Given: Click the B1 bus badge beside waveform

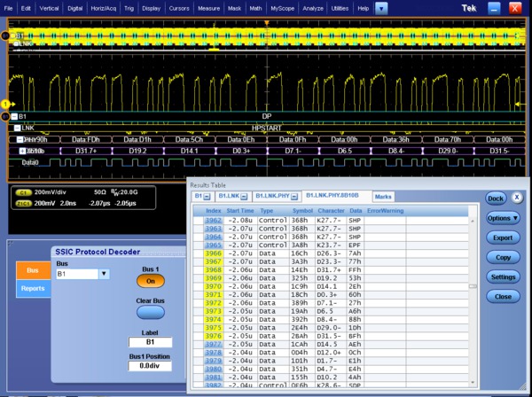Looking at the screenshot, I should (5, 117).
